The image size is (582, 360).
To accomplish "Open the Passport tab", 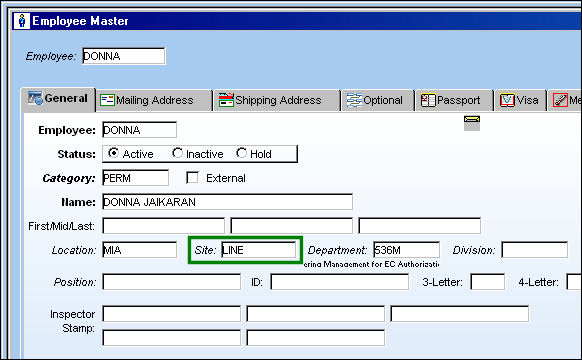I will coord(455,100).
